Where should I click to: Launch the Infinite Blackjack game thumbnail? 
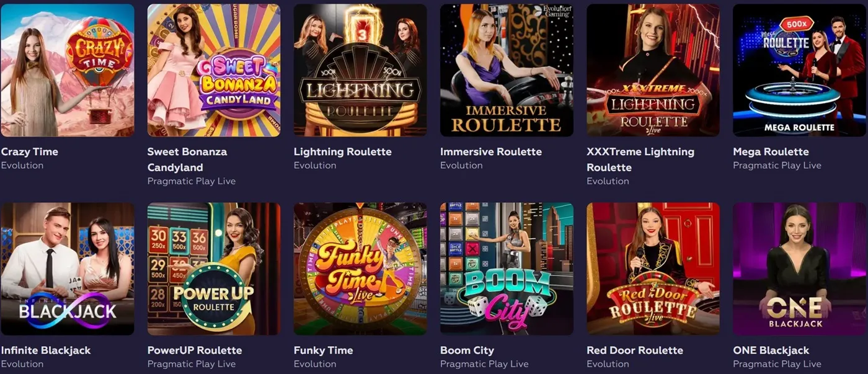tap(67, 269)
